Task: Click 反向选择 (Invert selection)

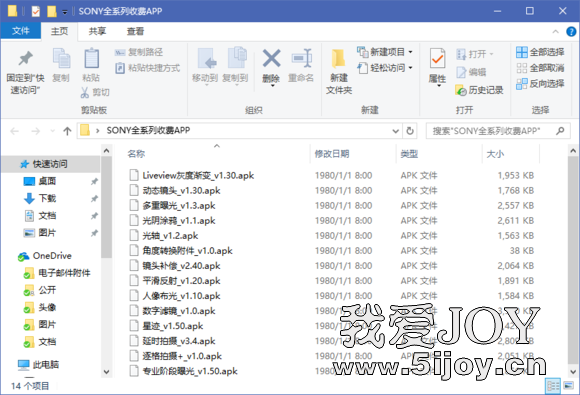Action: (x=540, y=84)
